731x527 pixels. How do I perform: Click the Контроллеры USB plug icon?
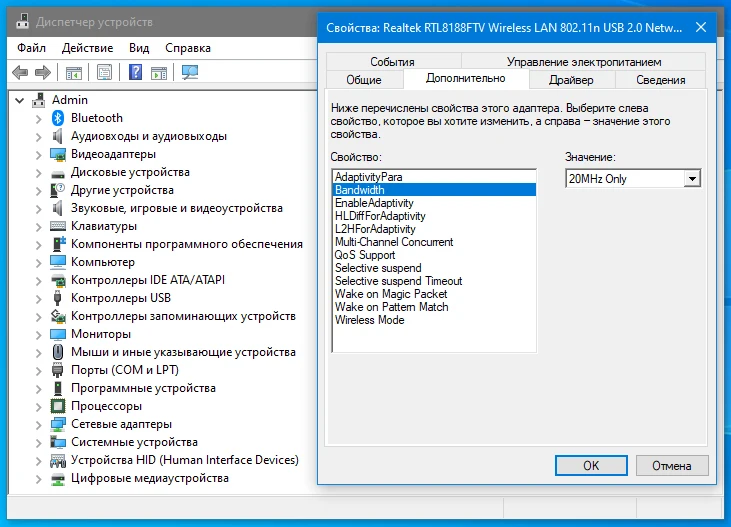(58, 298)
